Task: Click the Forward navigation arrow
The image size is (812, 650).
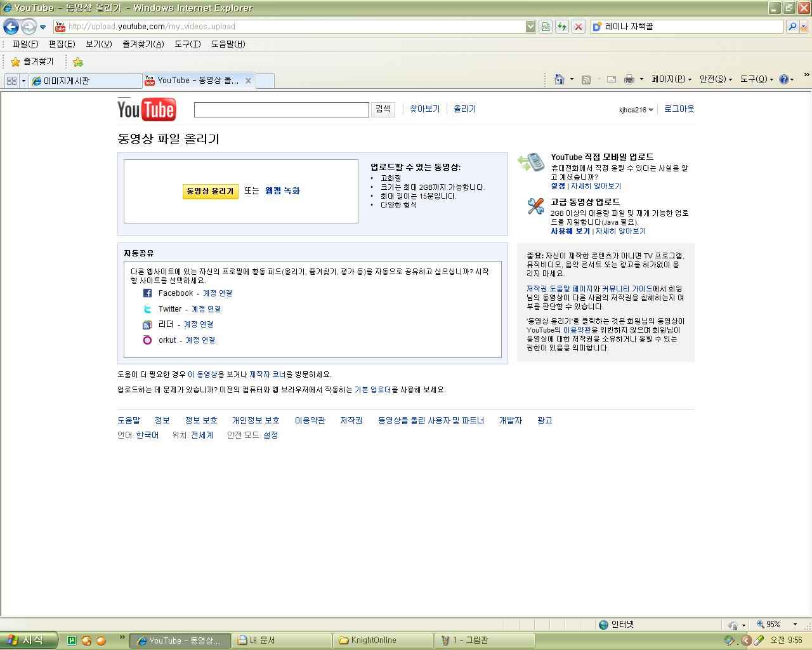Action: [29, 27]
